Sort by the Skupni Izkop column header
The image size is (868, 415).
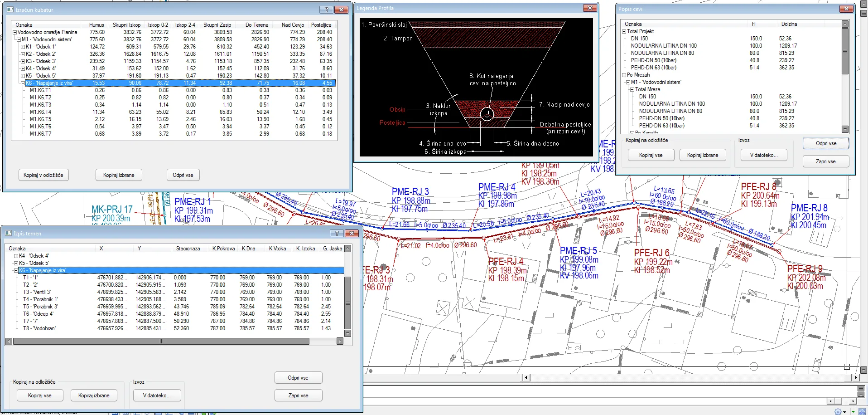126,25
